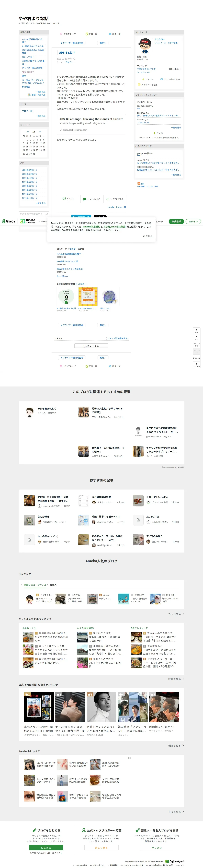The image size is (203, 868).
Task: Click the サンシロー profile avatar image
Action: click(145, 46)
